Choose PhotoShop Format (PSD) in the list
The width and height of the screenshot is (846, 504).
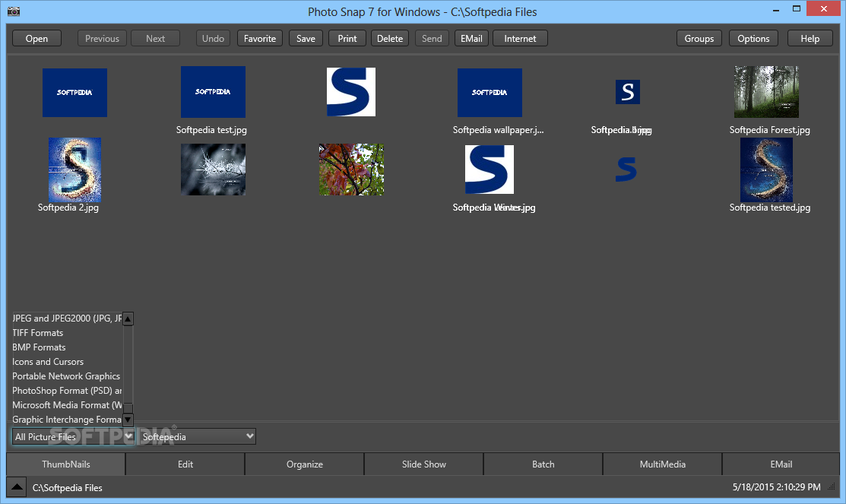68,391
